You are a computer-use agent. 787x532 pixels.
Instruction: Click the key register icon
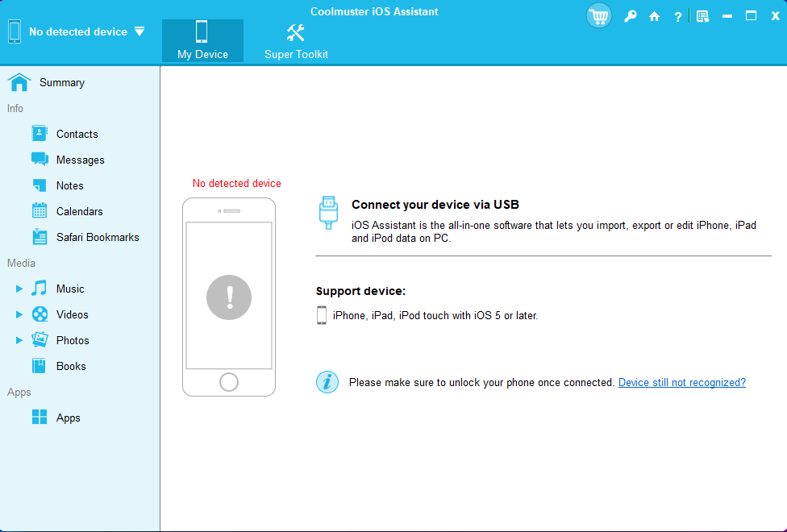pyautogui.click(x=631, y=17)
